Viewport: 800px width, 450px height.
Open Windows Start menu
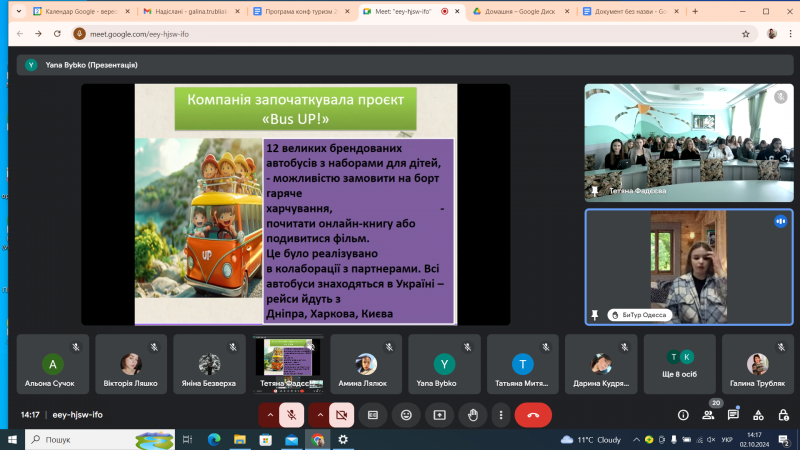point(12,439)
